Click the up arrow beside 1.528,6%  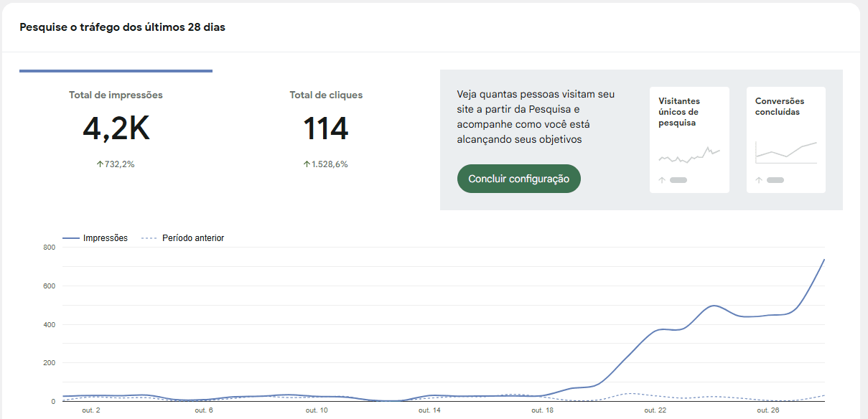point(307,164)
